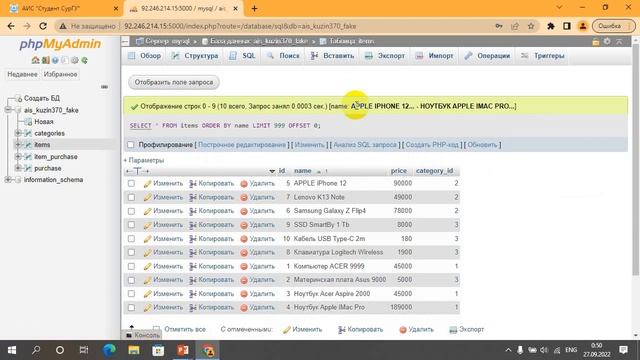
Task: Open Microsoft Edge from taskbar
Action: (109, 350)
